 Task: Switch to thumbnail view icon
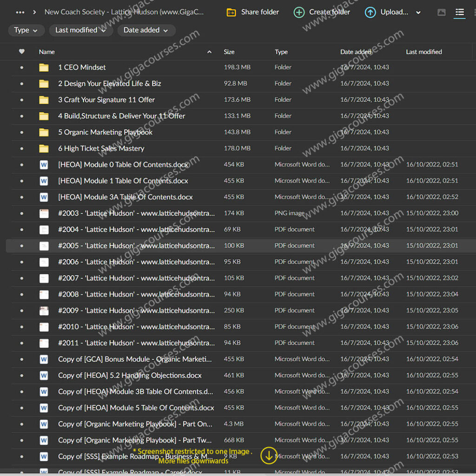click(x=442, y=13)
